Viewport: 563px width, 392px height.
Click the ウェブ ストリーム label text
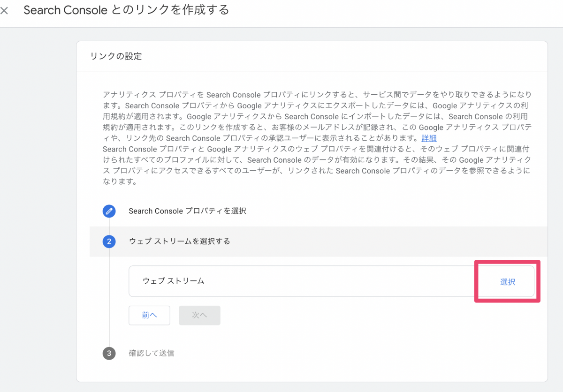coord(173,281)
